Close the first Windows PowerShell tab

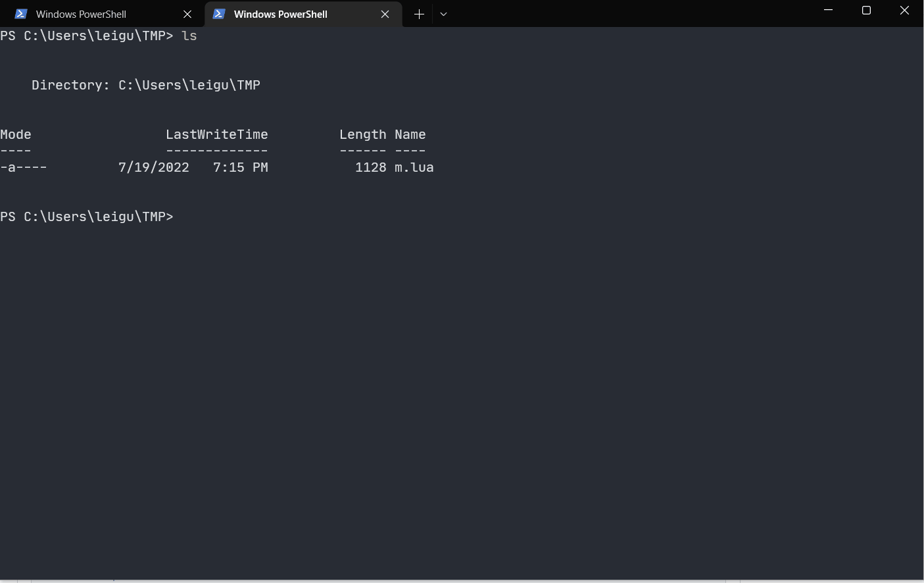pyautogui.click(x=187, y=14)
